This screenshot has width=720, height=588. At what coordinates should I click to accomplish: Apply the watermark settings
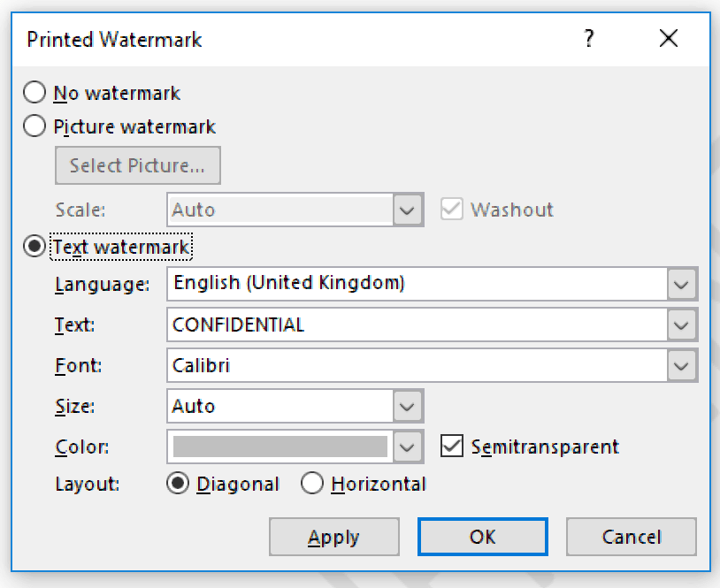pos(333,537)
